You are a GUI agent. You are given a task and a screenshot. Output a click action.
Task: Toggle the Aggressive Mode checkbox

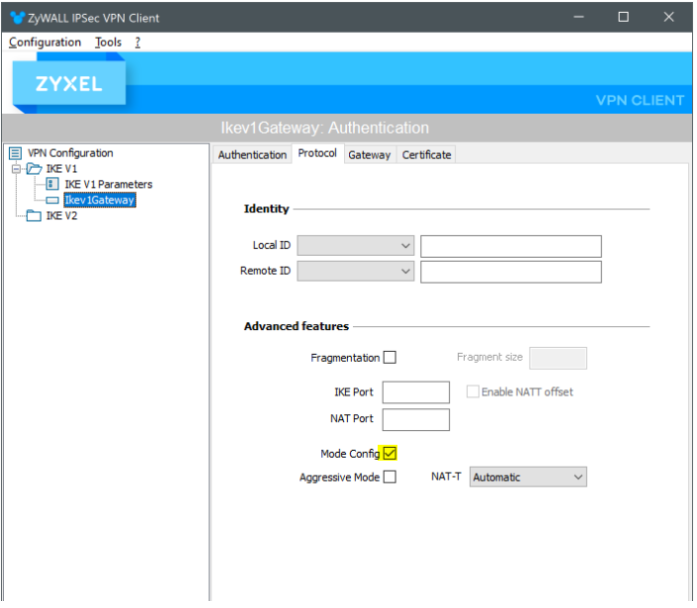click(x=390, y=477)
